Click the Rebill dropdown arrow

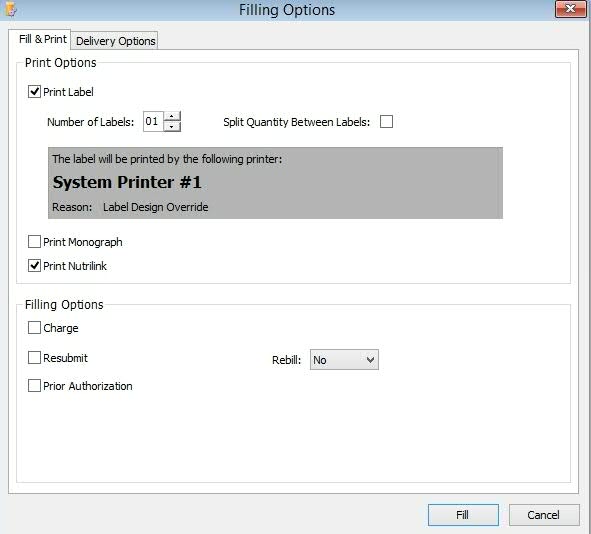click(x=370, y=360)
